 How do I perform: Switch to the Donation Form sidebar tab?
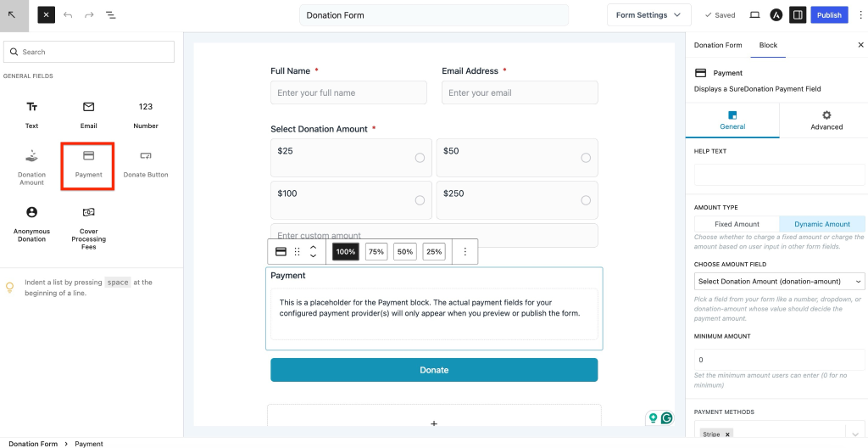point(718,45)
